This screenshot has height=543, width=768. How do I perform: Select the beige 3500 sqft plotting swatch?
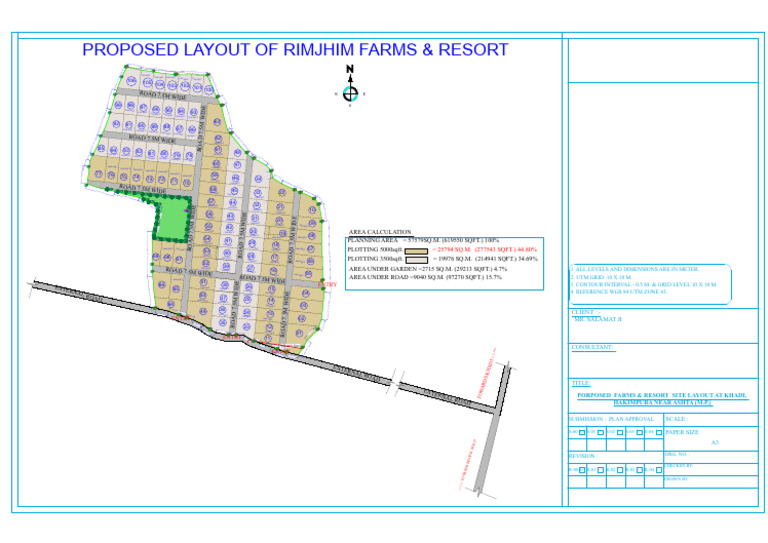tap(416, 260)
